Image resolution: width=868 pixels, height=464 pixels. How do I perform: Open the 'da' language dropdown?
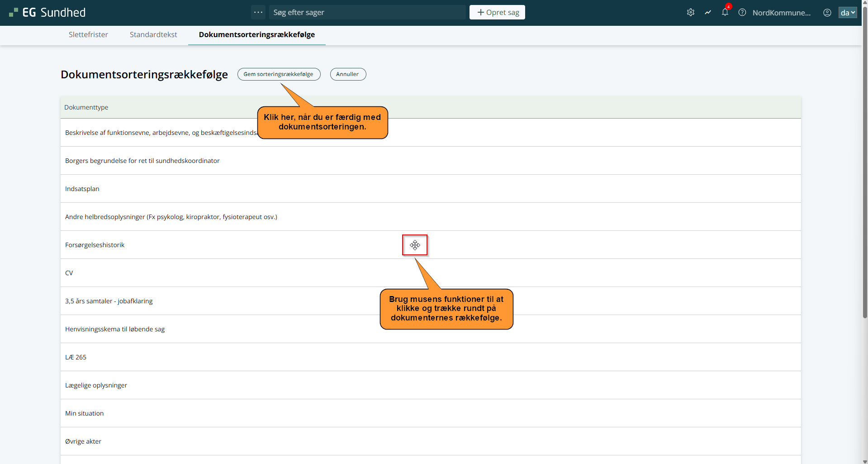pyautogui.click(x=848, y=13)
